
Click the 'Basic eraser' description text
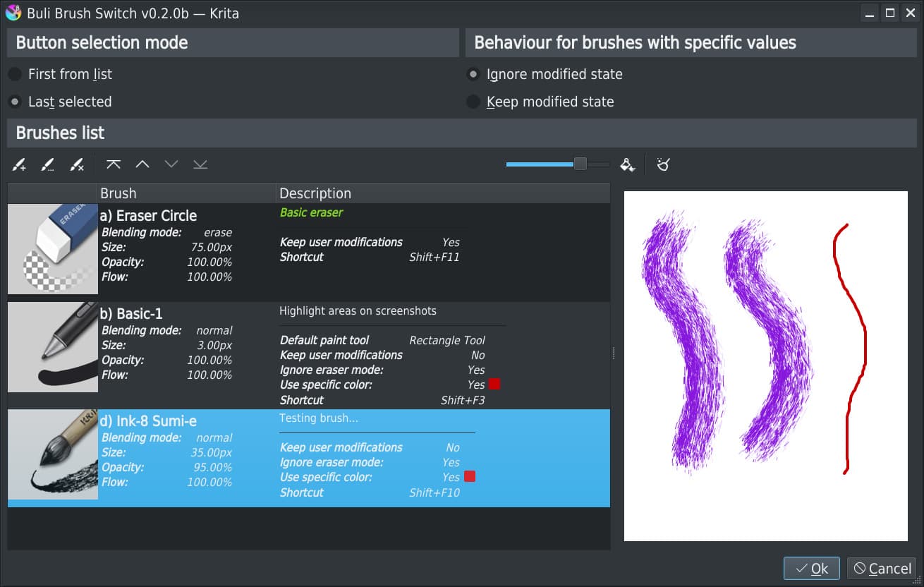[x=311, y=212]
